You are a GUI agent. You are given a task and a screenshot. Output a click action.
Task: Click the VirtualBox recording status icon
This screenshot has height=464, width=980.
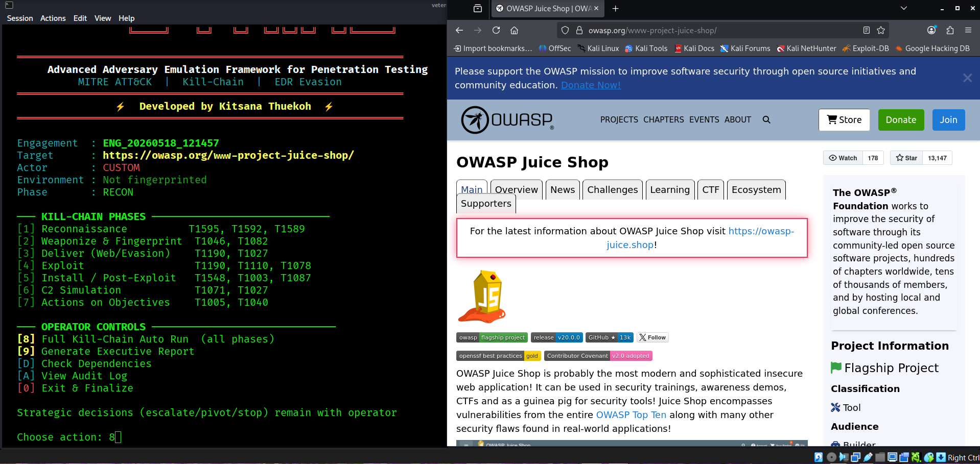point(904,457)
